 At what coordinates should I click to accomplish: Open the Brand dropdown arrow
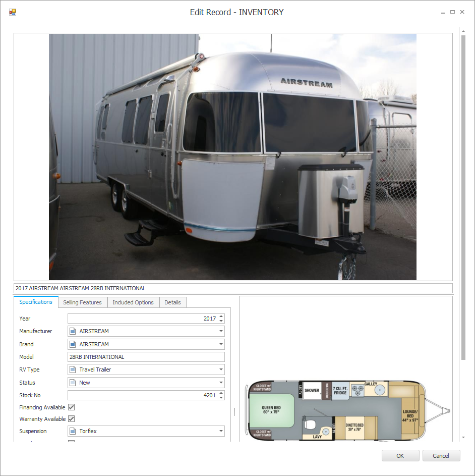(221, 344)
